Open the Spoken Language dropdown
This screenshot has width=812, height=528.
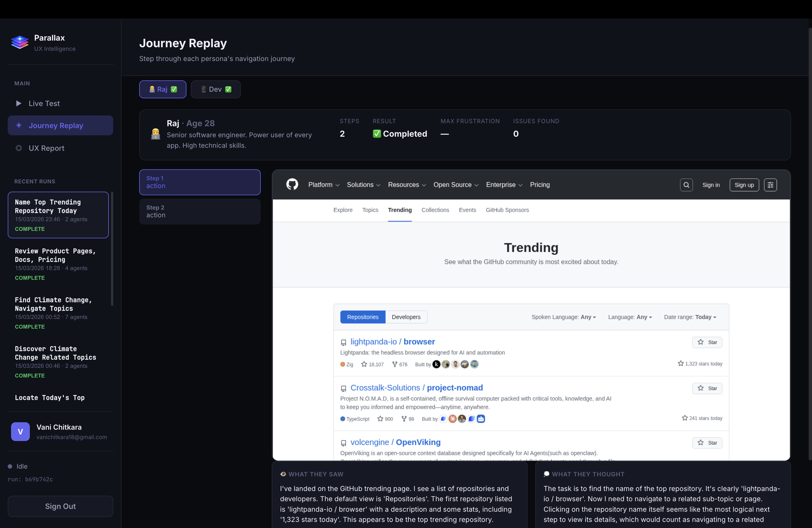[564, 317]
